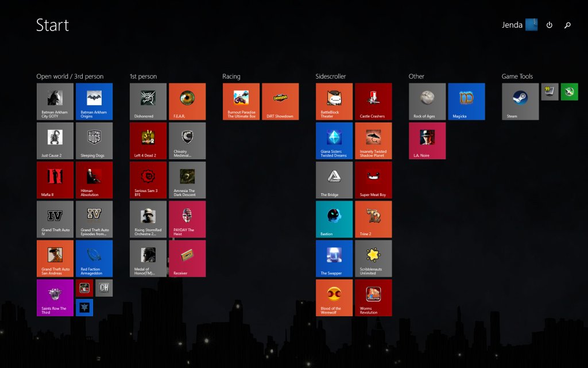The image size is (588, 368).
Task: Open Rising StormRed Orchestra 2... tile
Action: pyautogui.click(x=148, y=219)
